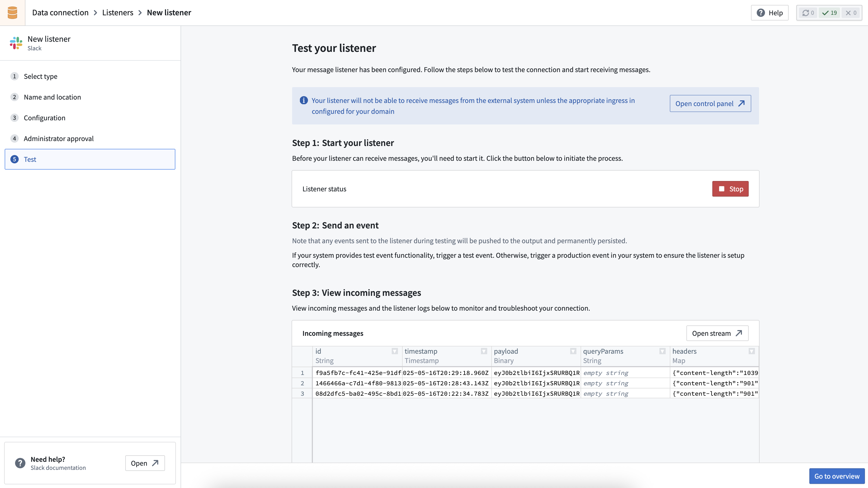This screenshot has height=488, width=868.
Task: Select the Administrator approval step
Action: coord(59,138)
